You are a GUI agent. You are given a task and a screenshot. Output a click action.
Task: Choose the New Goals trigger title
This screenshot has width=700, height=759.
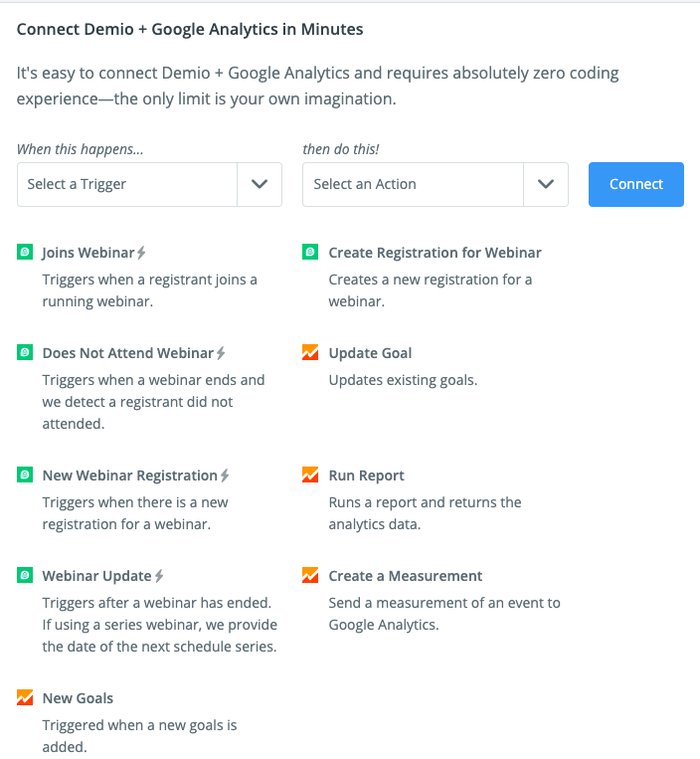click(x=78, y=698)
